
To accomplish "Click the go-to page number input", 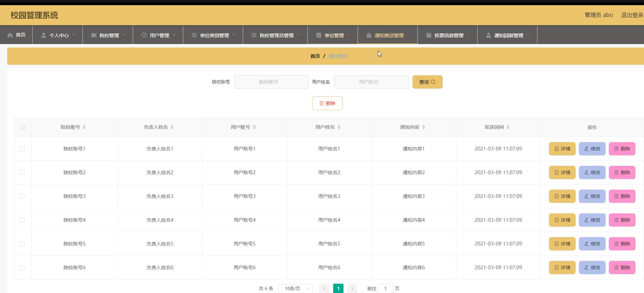I will [385, 289].
